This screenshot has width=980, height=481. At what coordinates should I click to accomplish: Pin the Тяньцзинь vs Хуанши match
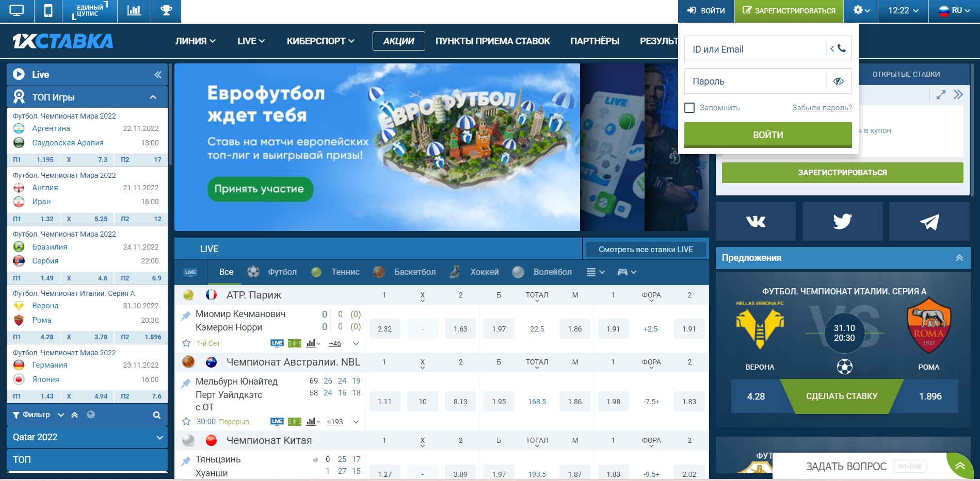pyautogui.click(x=185, y=461)
